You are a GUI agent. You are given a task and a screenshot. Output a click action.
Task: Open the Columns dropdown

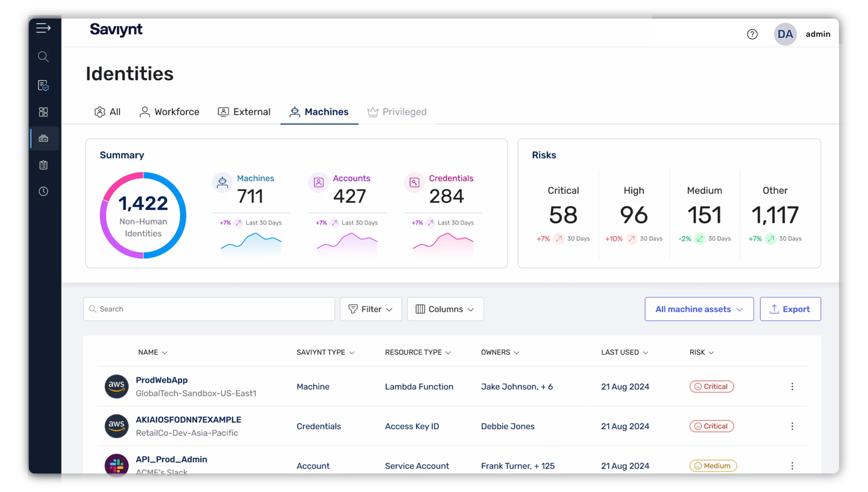pyautogui.click(x=445, y=309)
